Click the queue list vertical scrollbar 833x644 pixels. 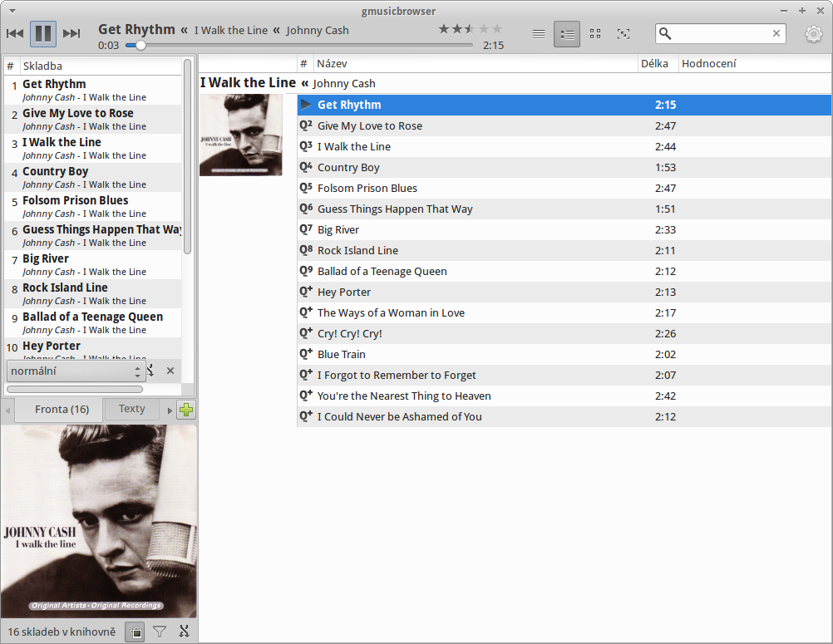187,156
